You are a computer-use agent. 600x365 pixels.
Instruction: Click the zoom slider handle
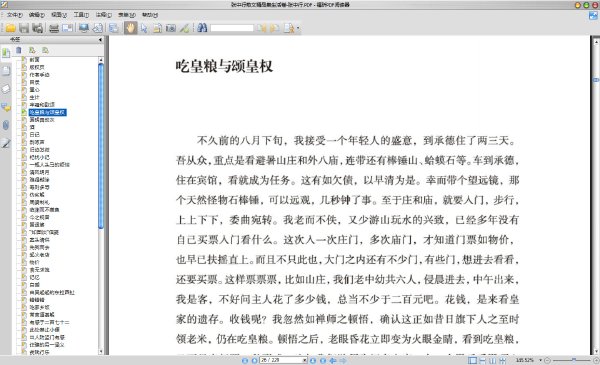tap(574, 360)
